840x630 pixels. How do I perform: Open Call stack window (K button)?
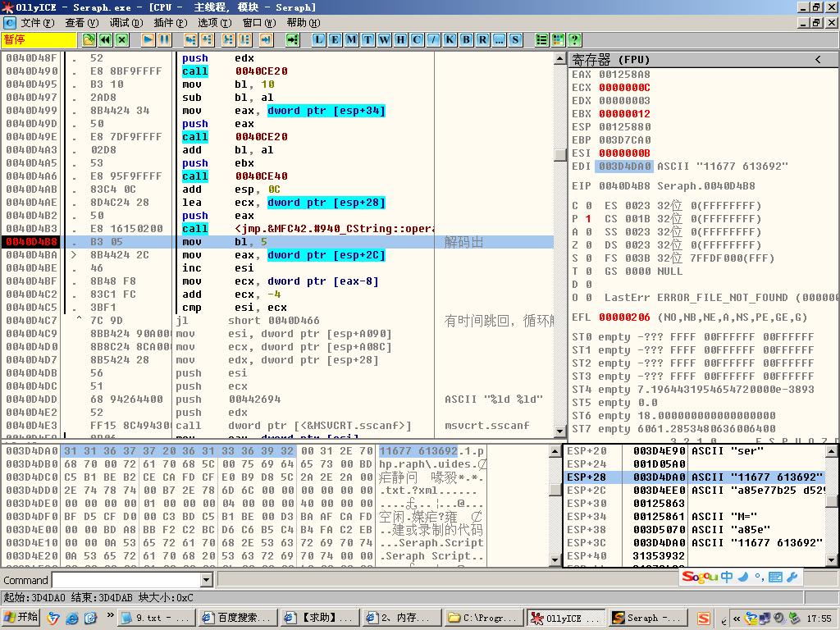450,39
